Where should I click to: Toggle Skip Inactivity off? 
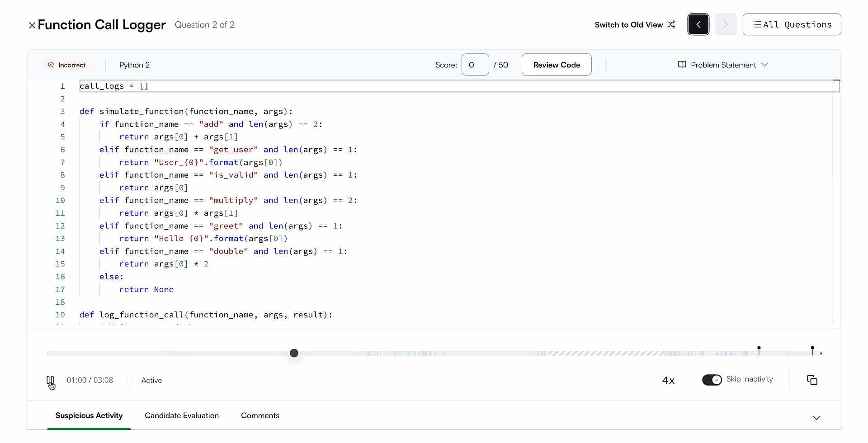click(712, 380)
